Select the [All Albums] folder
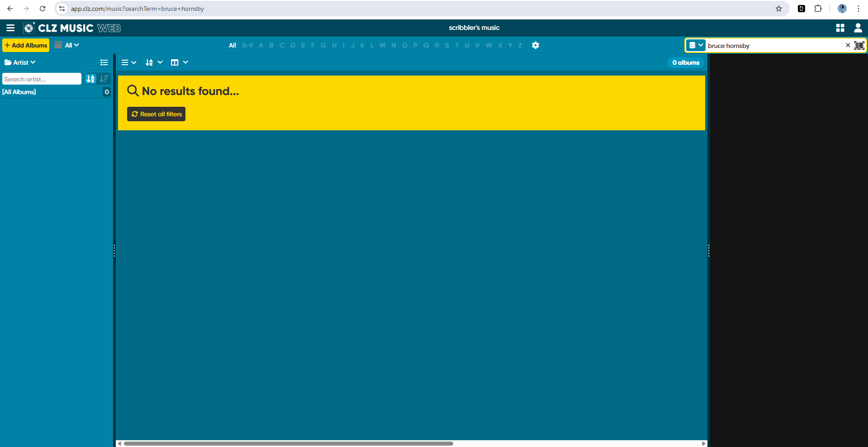The height and width of the screenshot is (447, 868). tap(19, 92)
